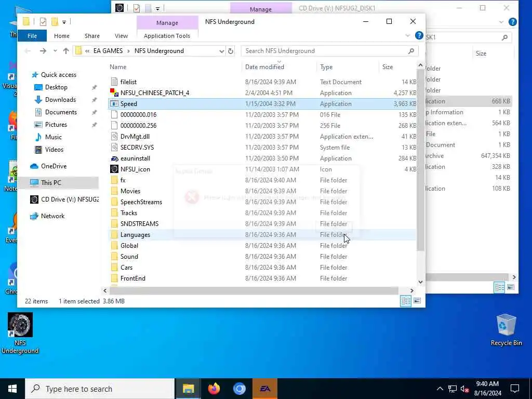This screenshot has width=532, height=399.
Task: Open recent locations dropdown arrow
Action: pyautogui.click(x=55, y=51)
